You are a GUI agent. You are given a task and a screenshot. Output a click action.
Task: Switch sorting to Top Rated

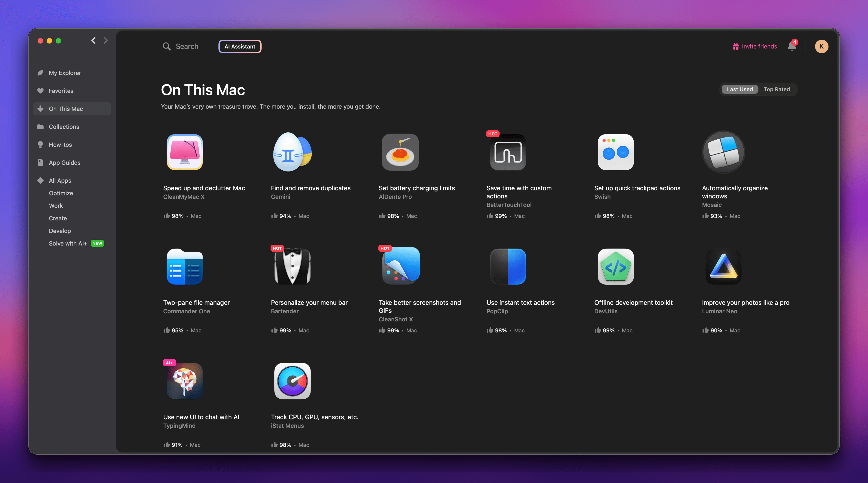point(776,89)
